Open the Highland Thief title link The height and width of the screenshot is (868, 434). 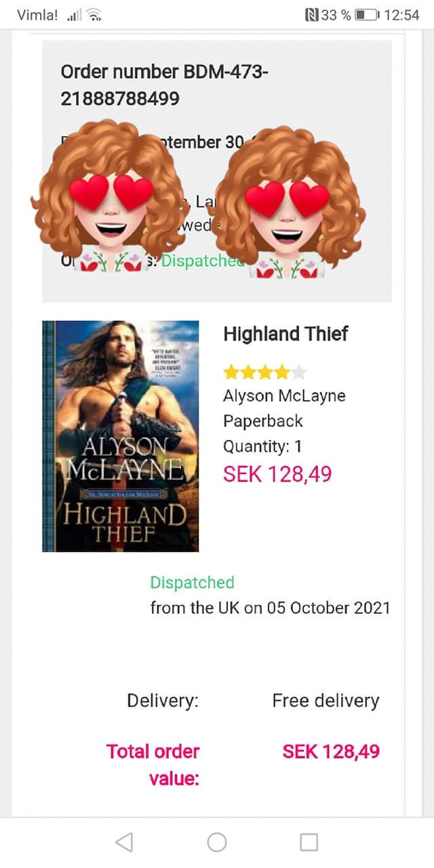285,334
